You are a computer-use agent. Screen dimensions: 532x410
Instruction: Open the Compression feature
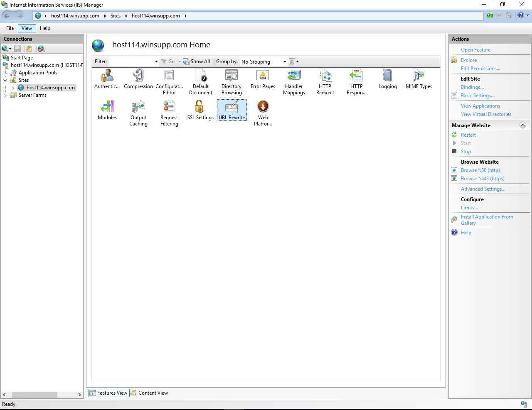138,79
